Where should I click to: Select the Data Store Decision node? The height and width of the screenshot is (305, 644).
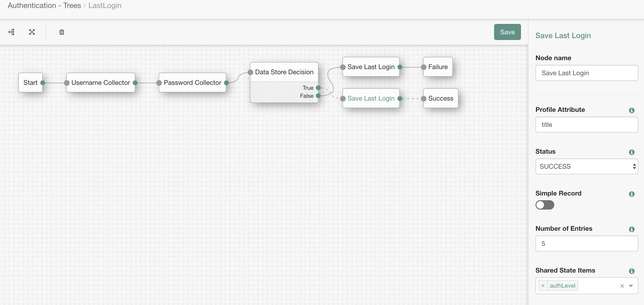point(284,72)
